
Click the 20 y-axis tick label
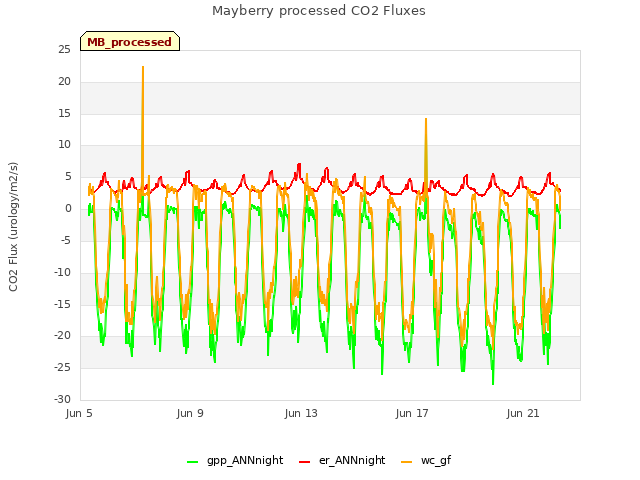[64, 82]
